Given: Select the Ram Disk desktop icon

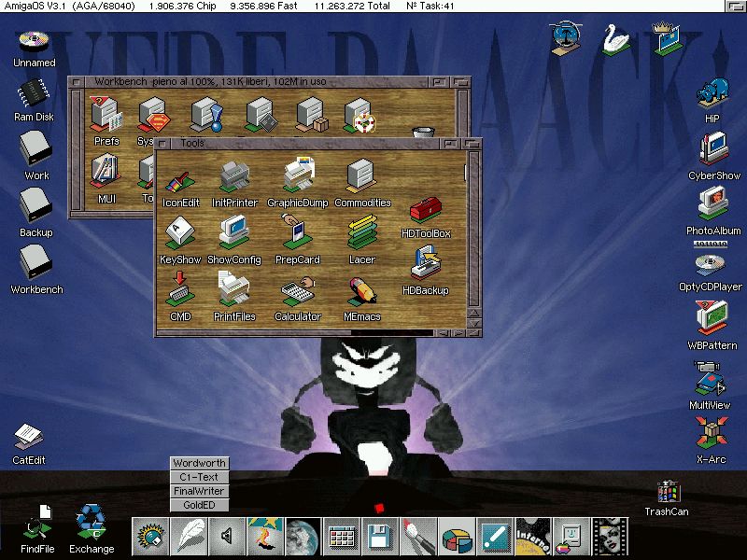Looking at the screenshot, I should (33, 95).
